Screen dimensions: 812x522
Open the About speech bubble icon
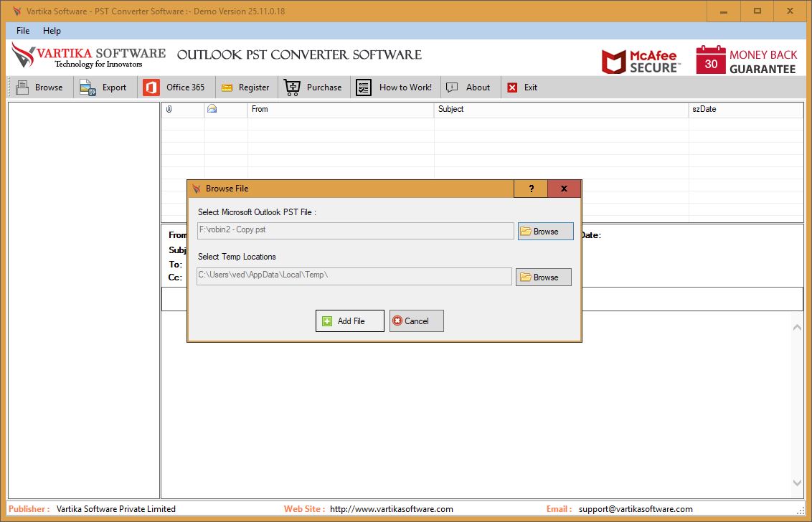tap(452, 87)
